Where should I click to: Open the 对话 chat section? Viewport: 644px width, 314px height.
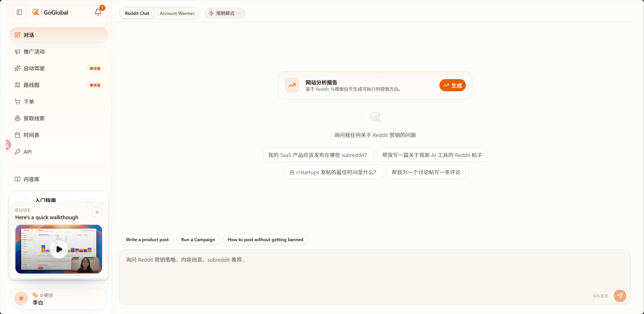59,35
